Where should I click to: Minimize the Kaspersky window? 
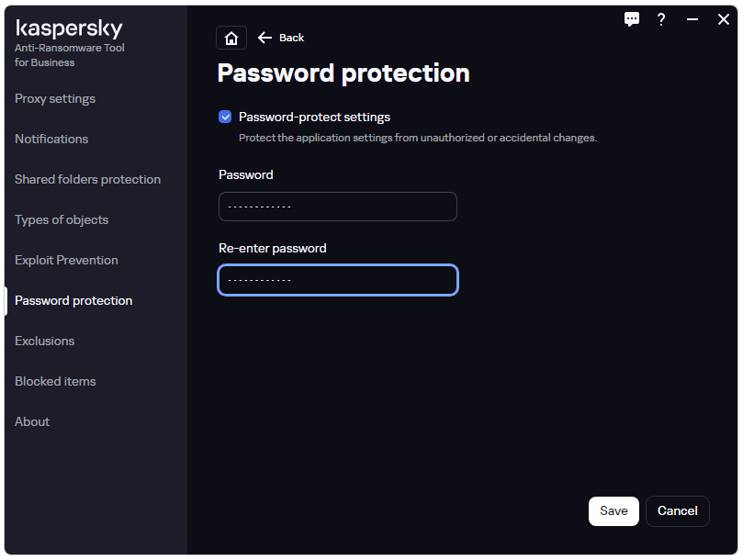(692, 19)
